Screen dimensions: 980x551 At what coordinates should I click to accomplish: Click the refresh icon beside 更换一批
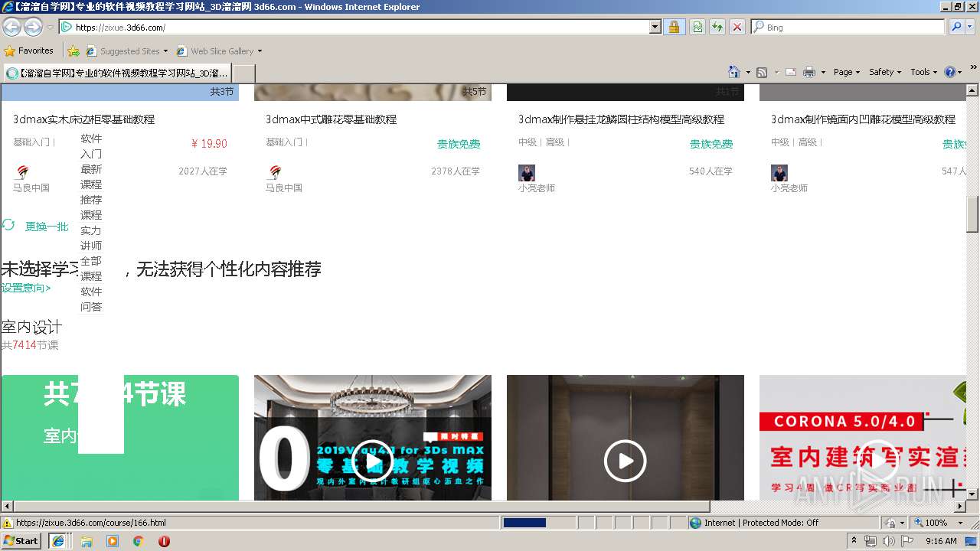(x=8, y=225)
